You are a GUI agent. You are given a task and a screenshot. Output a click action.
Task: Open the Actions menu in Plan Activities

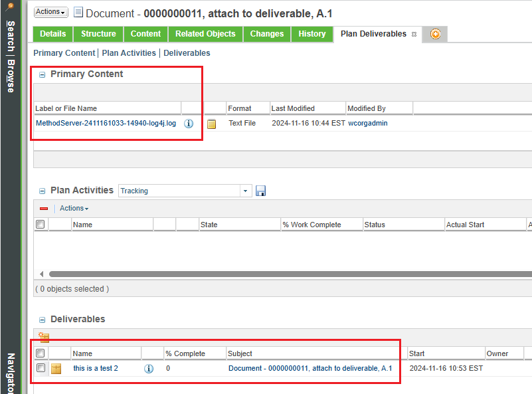pyautogui.click(x=73, y=208)
